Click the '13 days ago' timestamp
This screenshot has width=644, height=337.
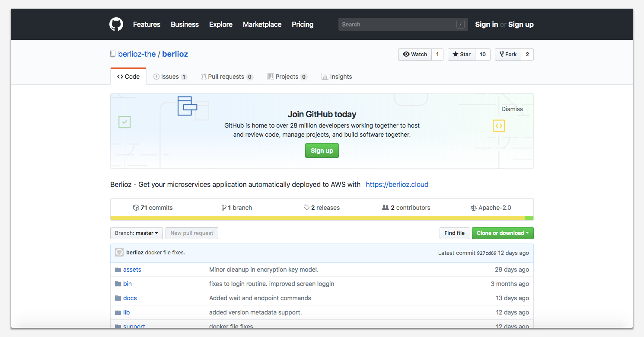point(512,298)
